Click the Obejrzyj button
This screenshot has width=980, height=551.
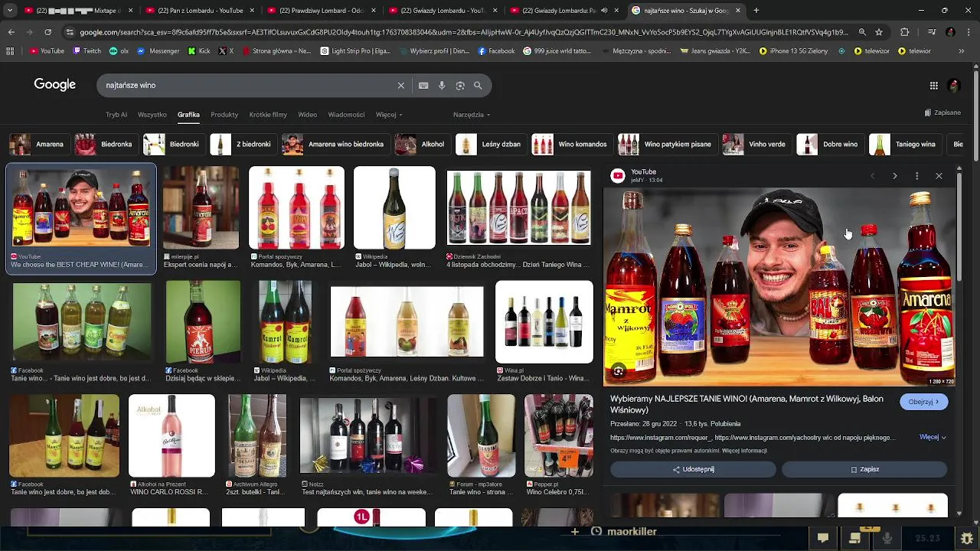pos(923,402)
